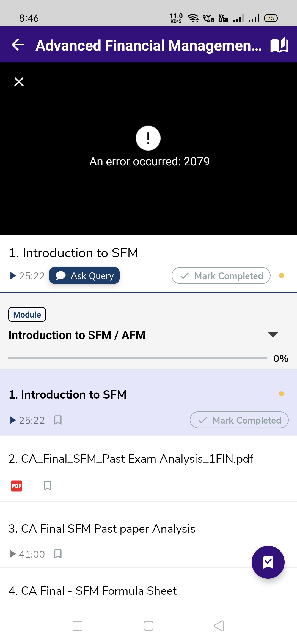Mark the current video completed below player
The width and height of the screenshot is (297, 644).
click(x=221, y=275)
